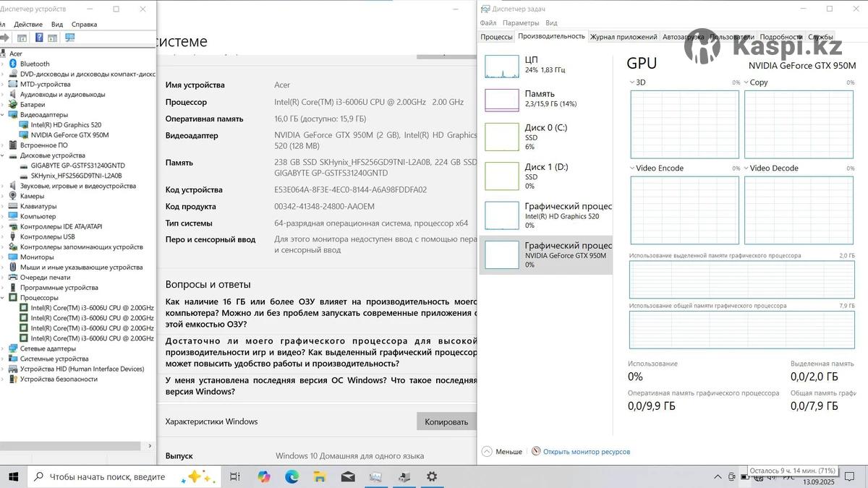The height and width of the screenshot is (488, 868).
Task: Click the Открыть монитор ресурсов link
Action: click(x=586, y=452)
